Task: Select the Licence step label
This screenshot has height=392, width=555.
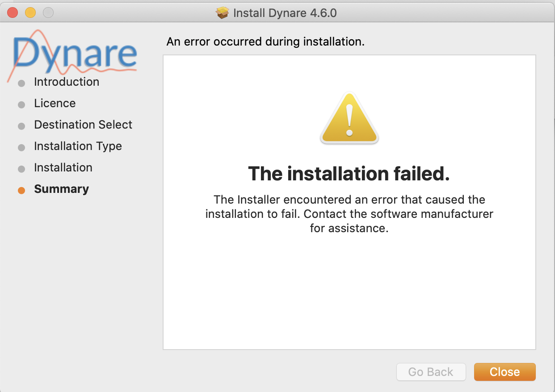Action: (x=55, y=103)
